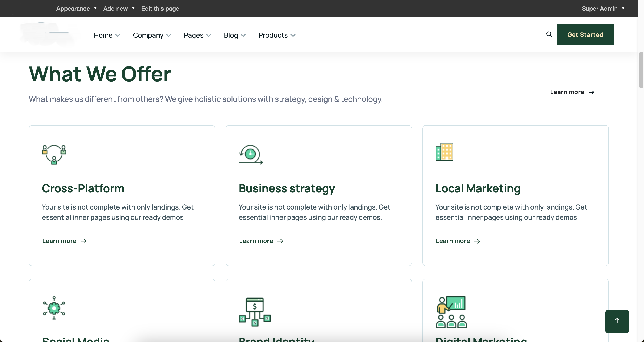Open Learn more under Business strategy
The width and height of the screenshot is (644, 342).
pos(261,241)
